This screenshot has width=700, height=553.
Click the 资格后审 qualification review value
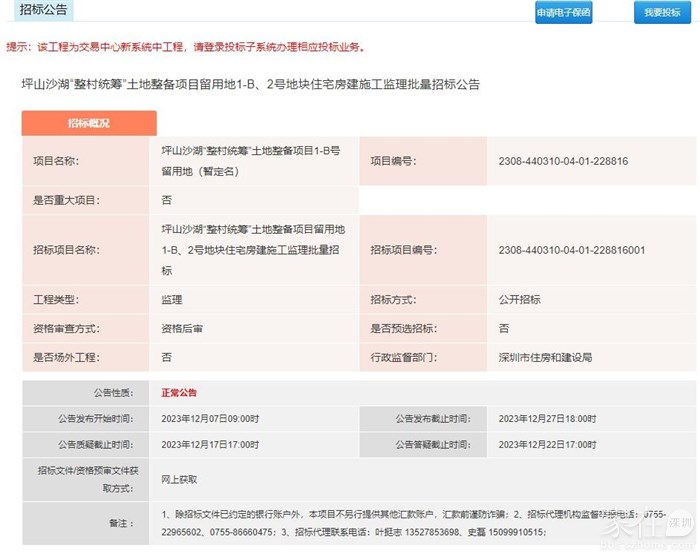(182, 328)
